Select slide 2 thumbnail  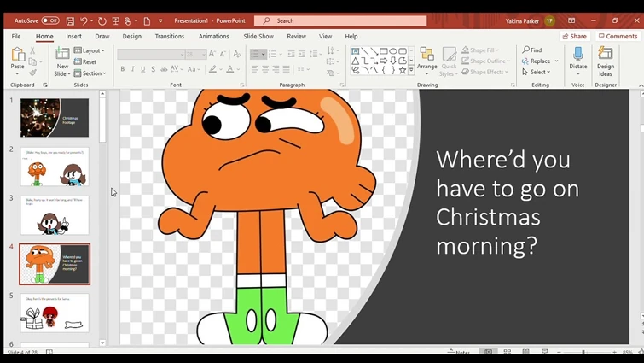55,166
